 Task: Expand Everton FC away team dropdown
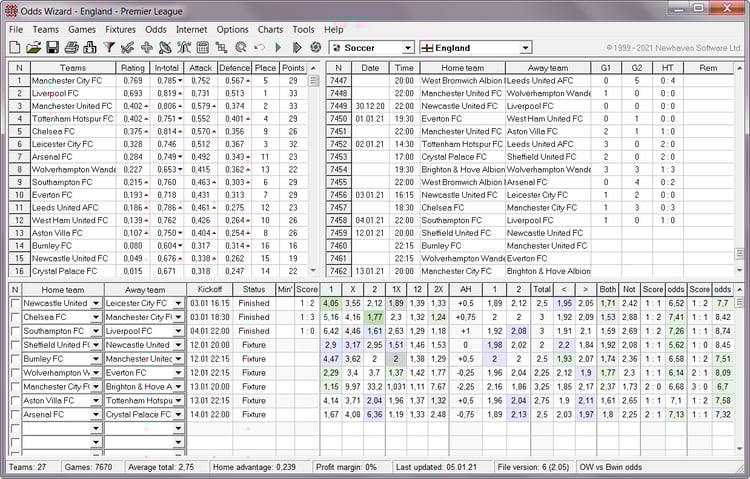(x=178, y=373)
